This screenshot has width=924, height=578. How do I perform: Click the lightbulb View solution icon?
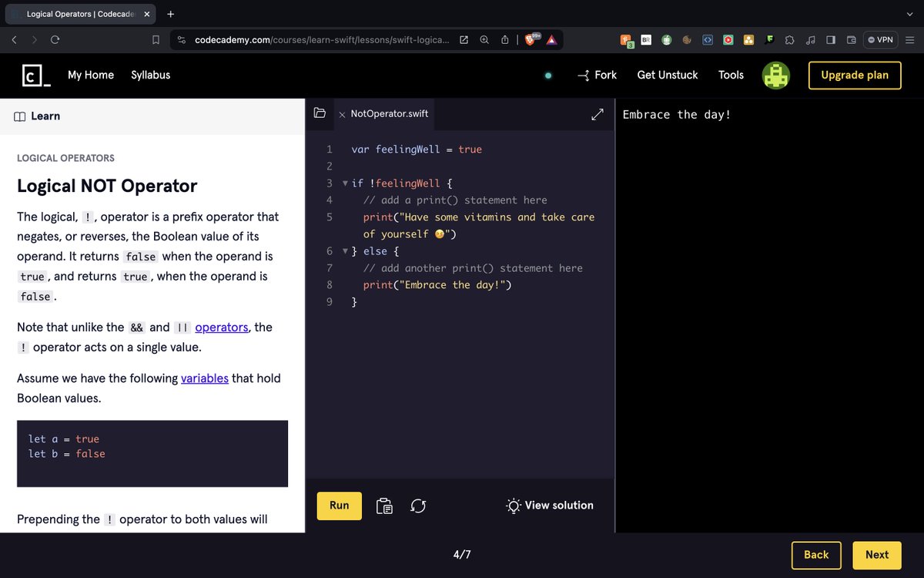[513, 506]
